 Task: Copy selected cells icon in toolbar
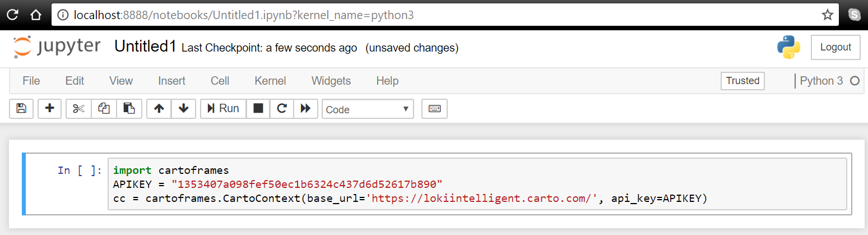pos(104,109)
